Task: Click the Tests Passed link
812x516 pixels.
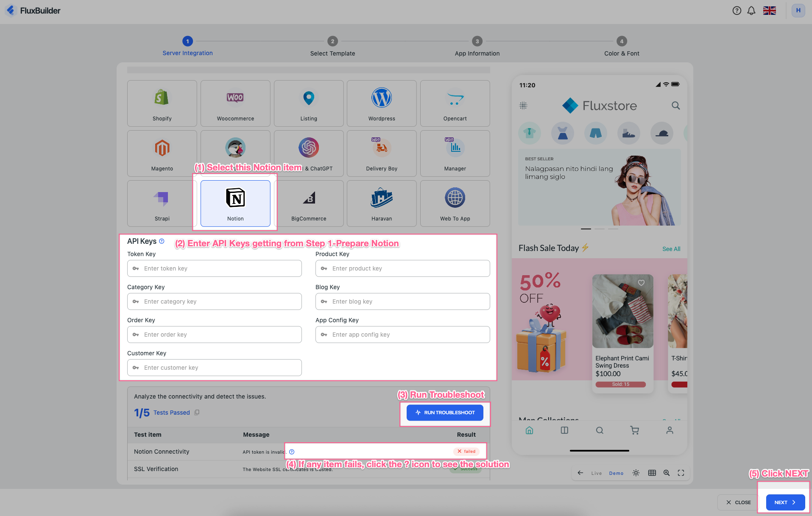Action: (172, 413)
